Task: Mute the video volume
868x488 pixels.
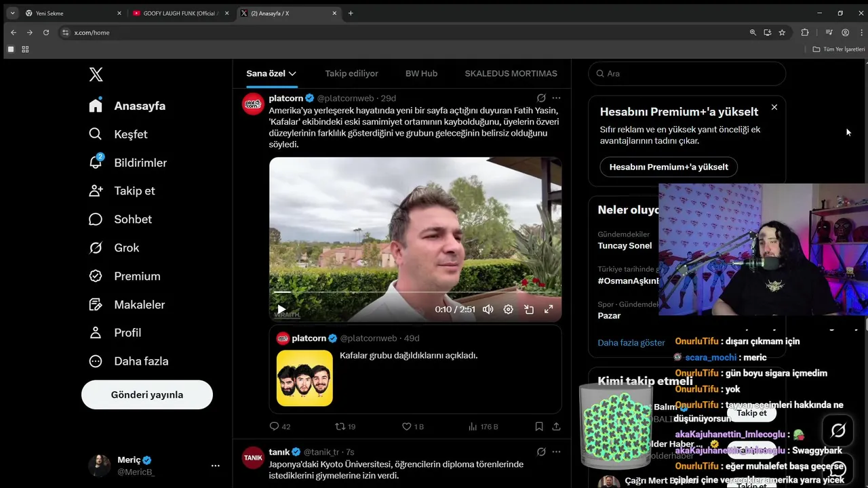Action: point(488,310)
